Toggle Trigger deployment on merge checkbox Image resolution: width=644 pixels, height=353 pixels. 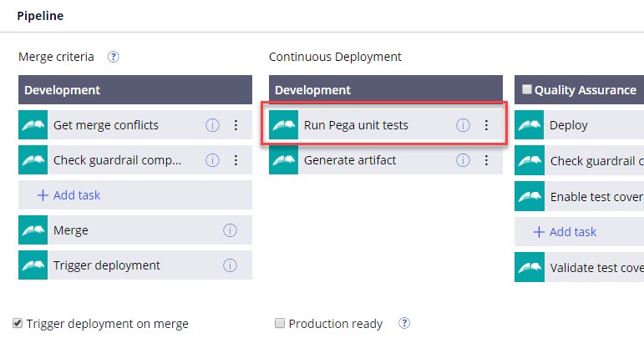[18, 323]
